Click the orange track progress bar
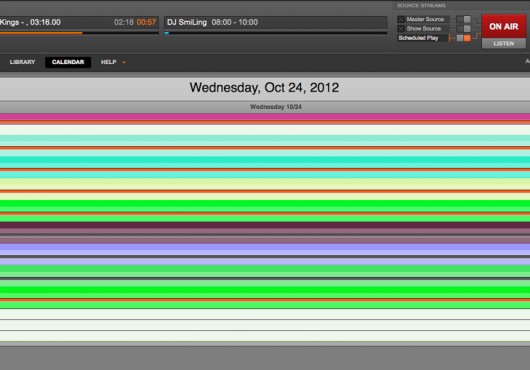The width and height of the screenshot is (530, 370). [79, 33]
